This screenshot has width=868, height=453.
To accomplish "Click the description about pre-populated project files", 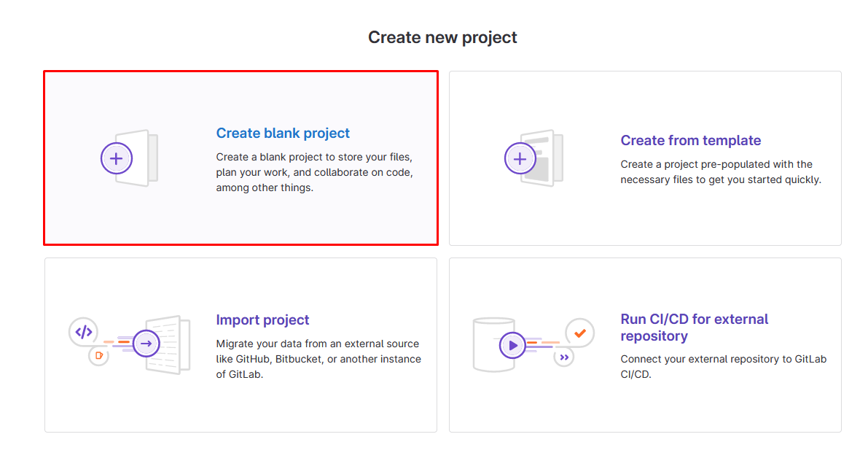I will point(721,172).
